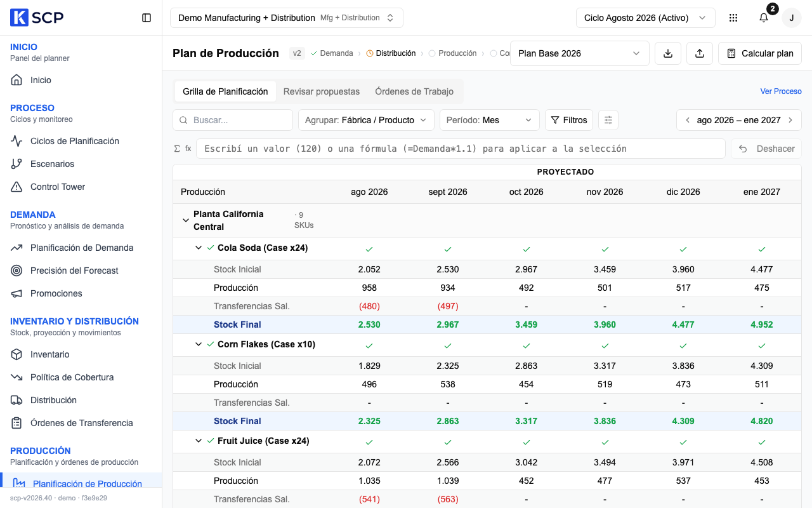Go to previous period range arrow
This screenshot has height=508, width=812.
tap(688, 120)
